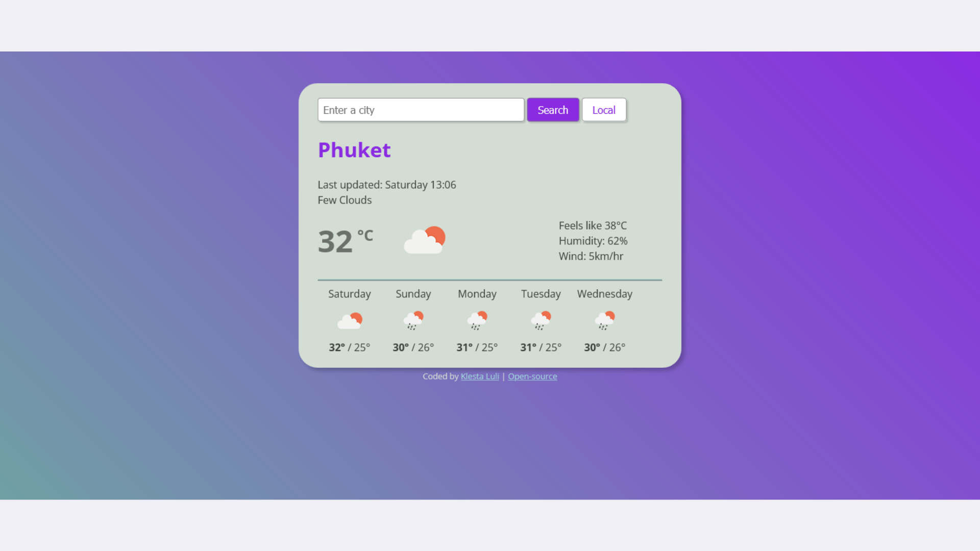This screenshot has height=551, width=980.
Task: Click the Tuesday forecast rain icon
Action: tap(541, 320)
